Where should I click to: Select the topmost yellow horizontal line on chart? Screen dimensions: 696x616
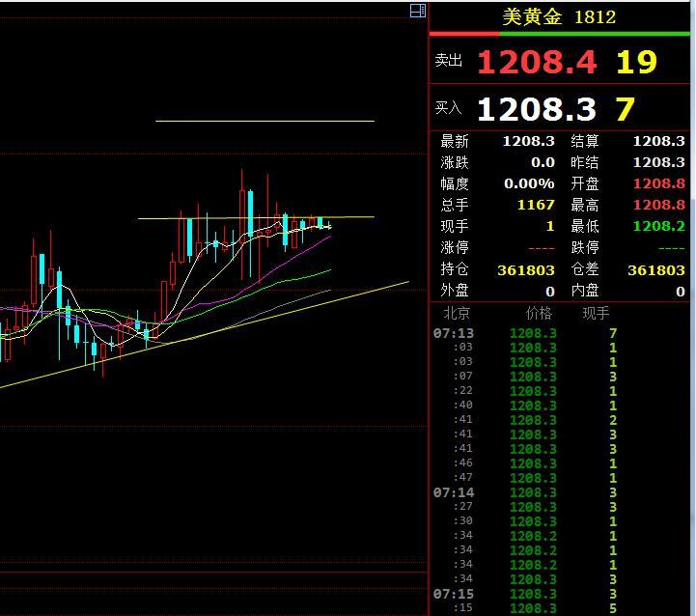click(264, 122)
